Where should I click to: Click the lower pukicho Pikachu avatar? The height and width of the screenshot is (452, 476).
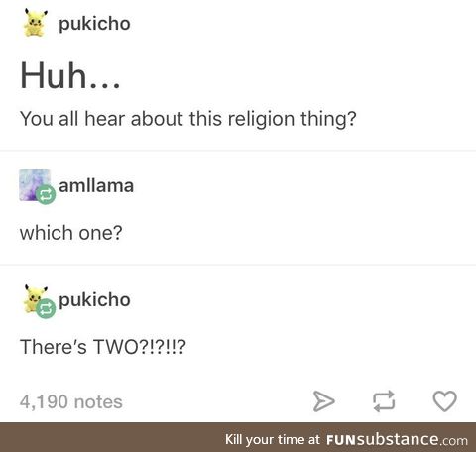[x=35, y=298]
